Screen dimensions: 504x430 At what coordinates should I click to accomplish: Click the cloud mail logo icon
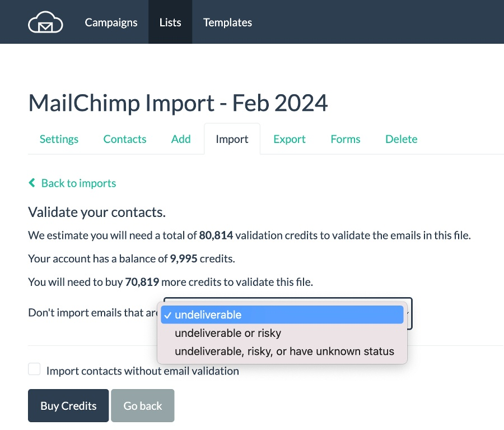pyautogui.click(x=45, y=22)
